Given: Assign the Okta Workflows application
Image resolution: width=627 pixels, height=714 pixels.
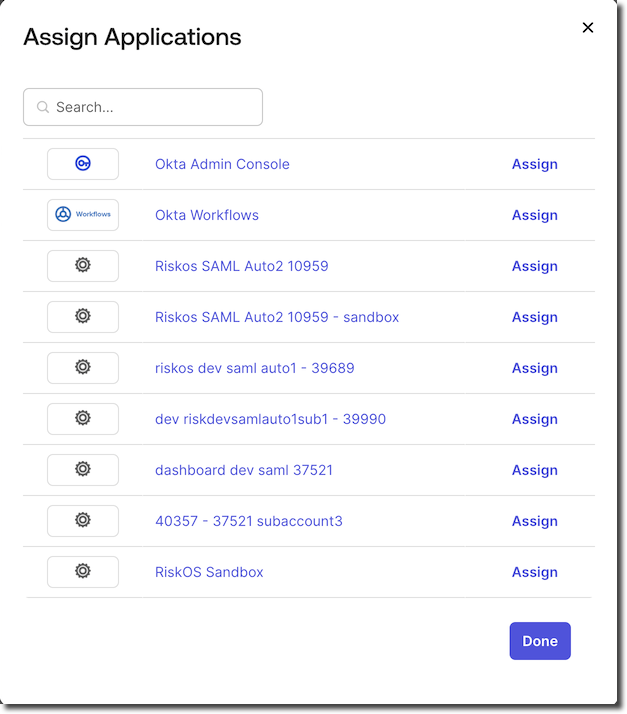Looking at the screenshot, I should click(x=535, y=215).
